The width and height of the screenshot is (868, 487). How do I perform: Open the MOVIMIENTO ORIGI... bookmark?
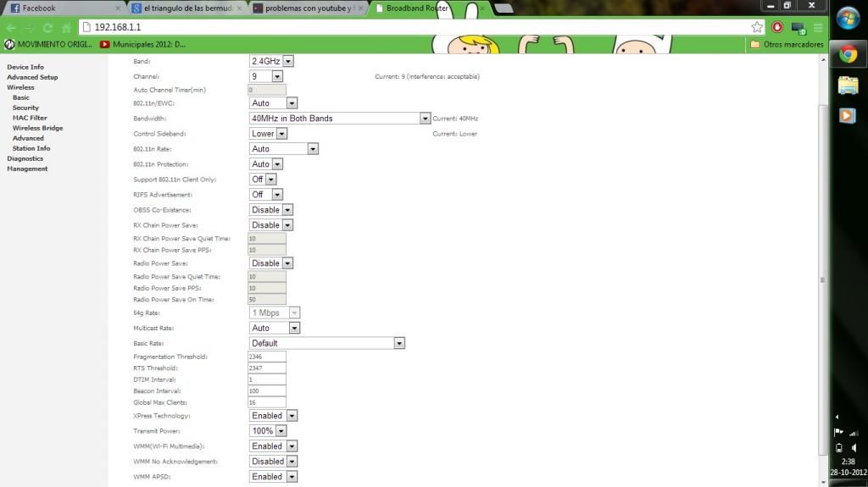pyautogui.click(x=47, y=44)
